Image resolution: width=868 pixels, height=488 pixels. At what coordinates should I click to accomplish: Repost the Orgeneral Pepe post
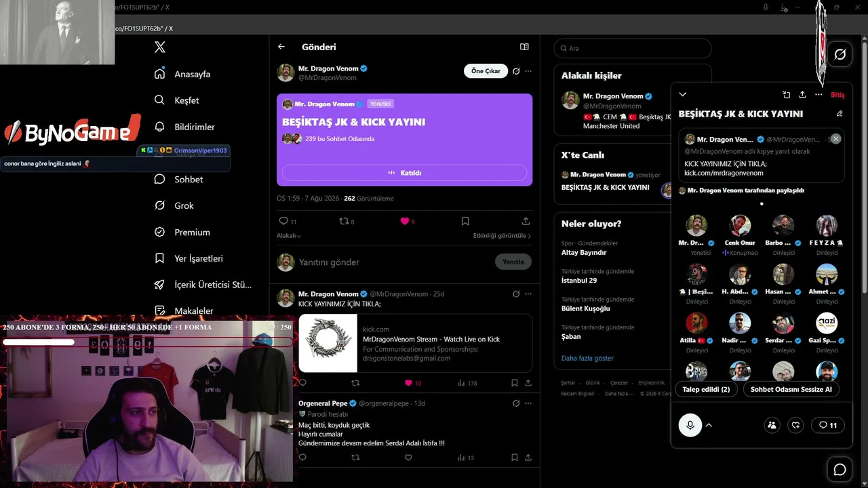(355, 457)
